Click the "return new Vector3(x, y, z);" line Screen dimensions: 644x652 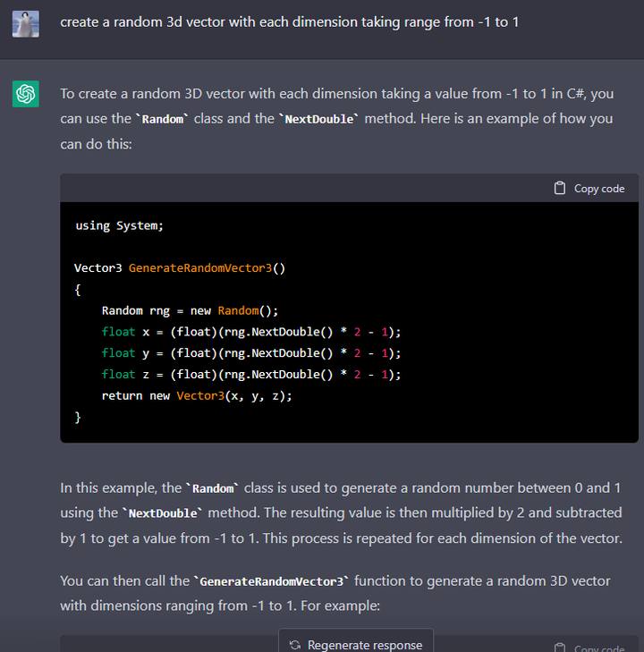[x=197, y=395]
